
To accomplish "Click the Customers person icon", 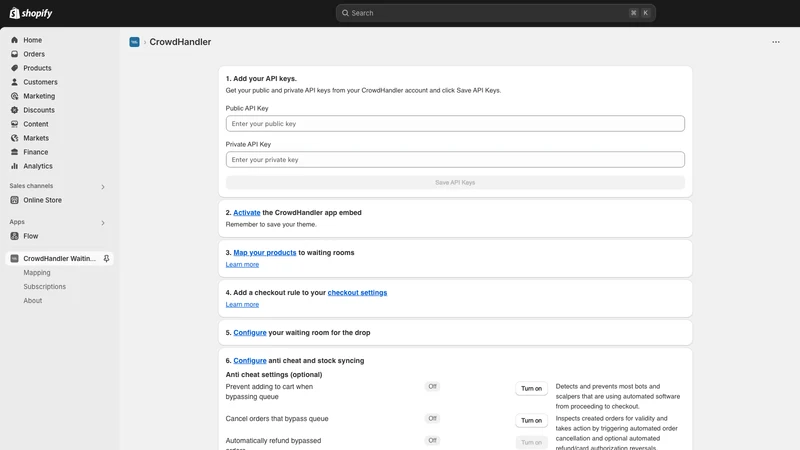I will tap(14, 82).
